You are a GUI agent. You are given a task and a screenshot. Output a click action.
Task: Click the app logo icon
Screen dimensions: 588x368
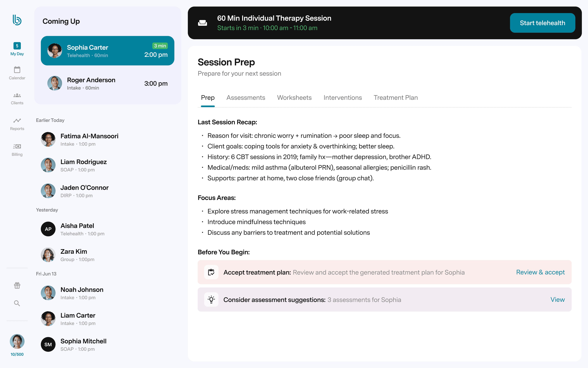(17, 20)
